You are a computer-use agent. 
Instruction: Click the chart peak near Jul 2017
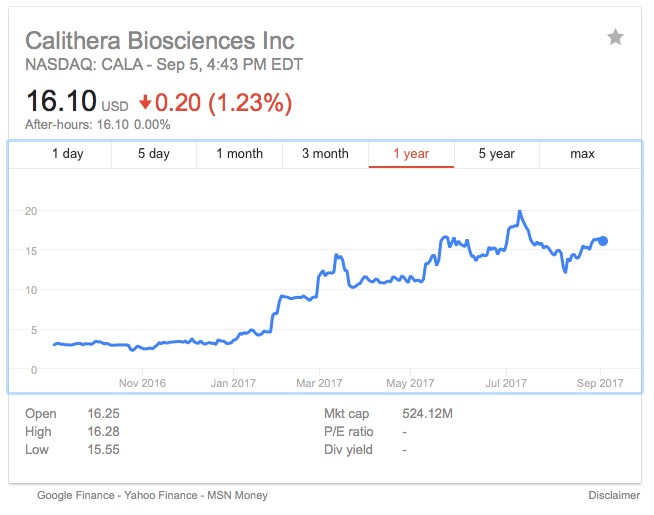520,212
